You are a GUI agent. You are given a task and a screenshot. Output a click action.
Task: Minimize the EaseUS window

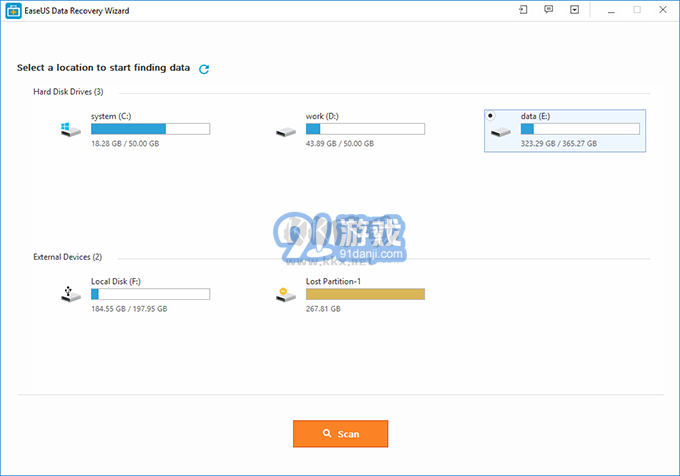click(611, 10)
